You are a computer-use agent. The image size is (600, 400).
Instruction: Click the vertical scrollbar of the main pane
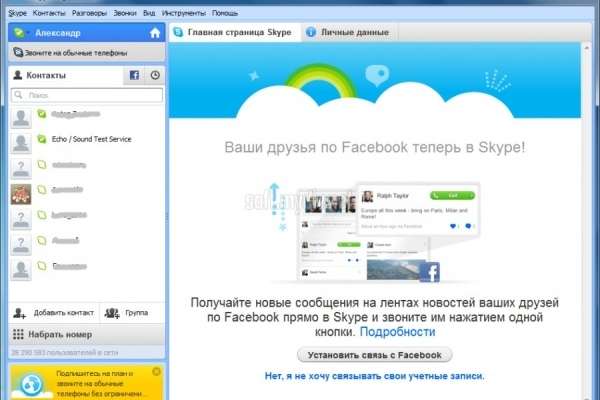coord(587,222)
